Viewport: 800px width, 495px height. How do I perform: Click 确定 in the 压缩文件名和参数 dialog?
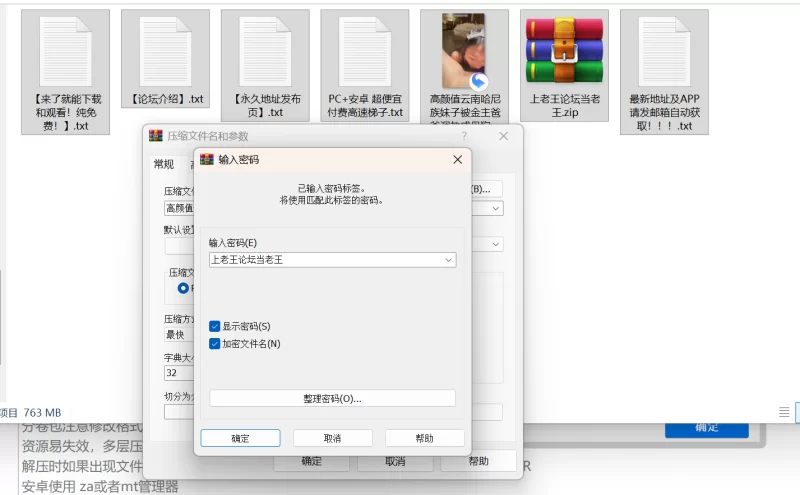[x=312, y=461]
